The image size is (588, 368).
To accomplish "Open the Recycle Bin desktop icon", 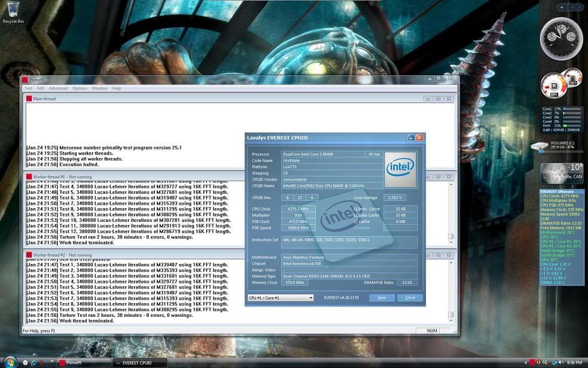I will tap(13, 13).
